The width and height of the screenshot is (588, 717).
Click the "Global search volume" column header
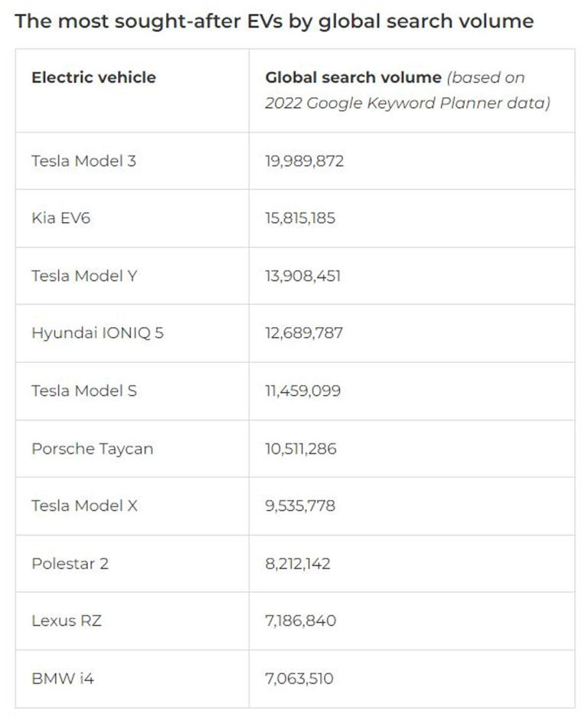coord(353,77)
